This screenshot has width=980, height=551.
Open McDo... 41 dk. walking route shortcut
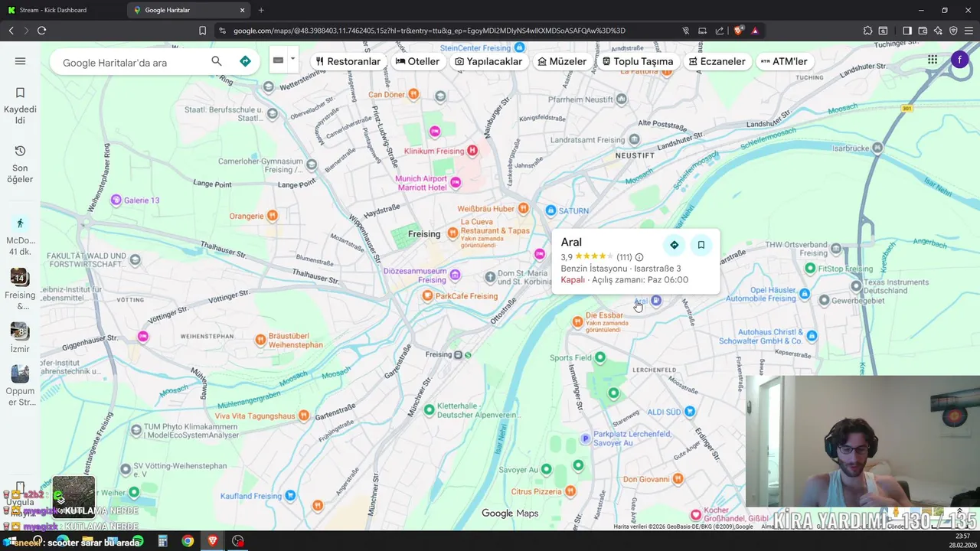(20, 236)
